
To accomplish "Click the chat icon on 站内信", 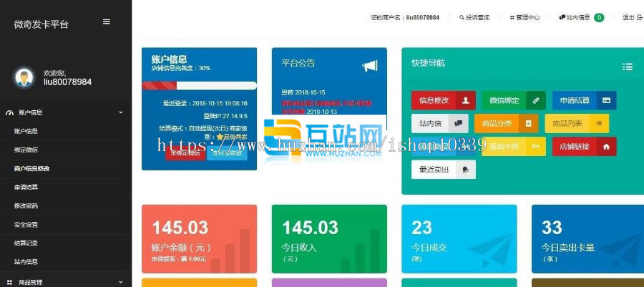I will click(459, 123).
